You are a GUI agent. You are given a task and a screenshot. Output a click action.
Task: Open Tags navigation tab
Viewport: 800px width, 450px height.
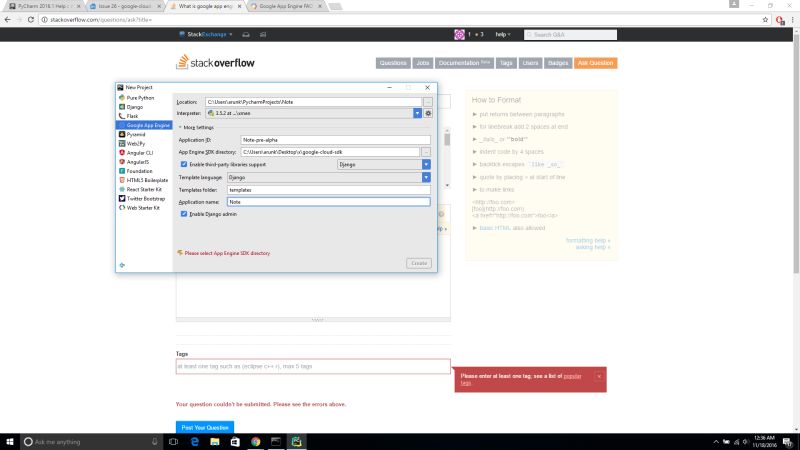coord(506,63)
